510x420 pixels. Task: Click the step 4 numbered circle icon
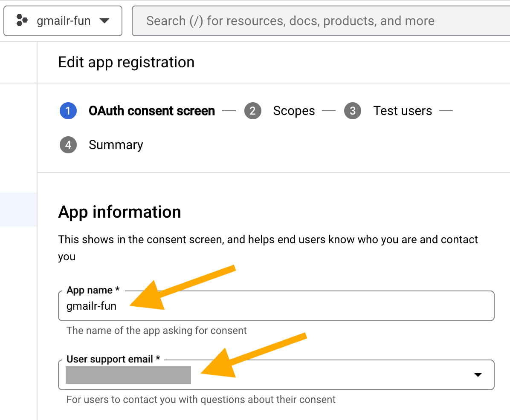[x=68, y=145]
